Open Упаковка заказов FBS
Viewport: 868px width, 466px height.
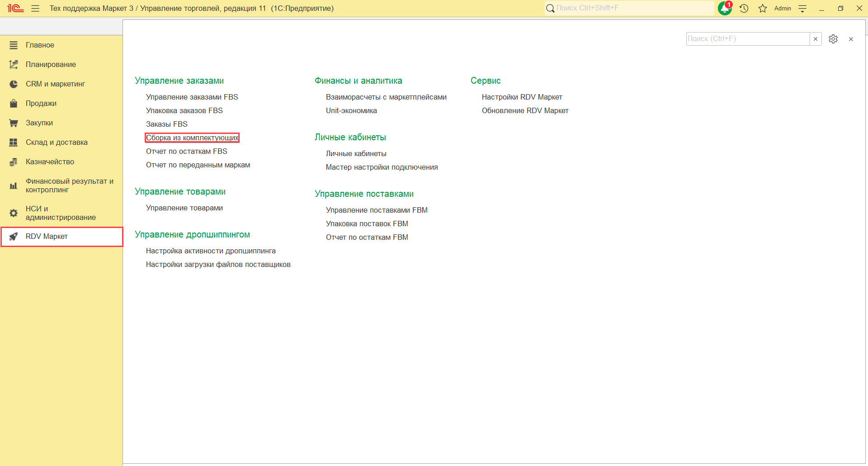184,111
